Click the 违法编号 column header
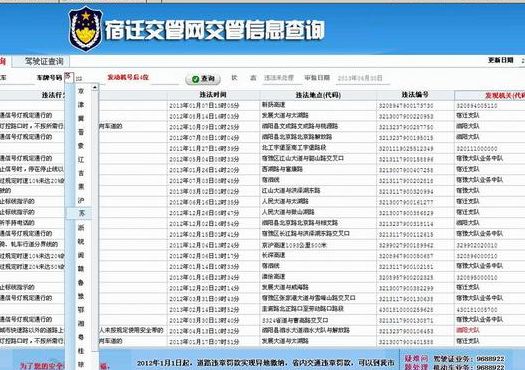The image size is (525, 370). (415, 95)
